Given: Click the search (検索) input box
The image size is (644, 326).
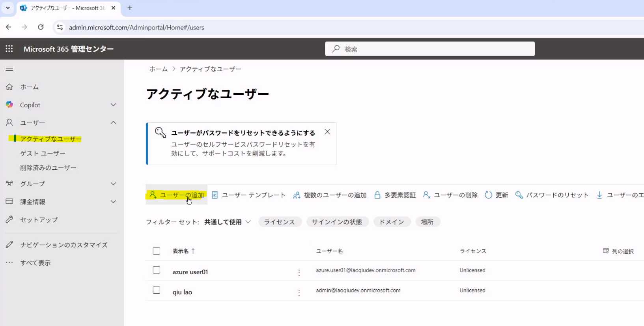Looking at the screenshot, I should point(430,49).
